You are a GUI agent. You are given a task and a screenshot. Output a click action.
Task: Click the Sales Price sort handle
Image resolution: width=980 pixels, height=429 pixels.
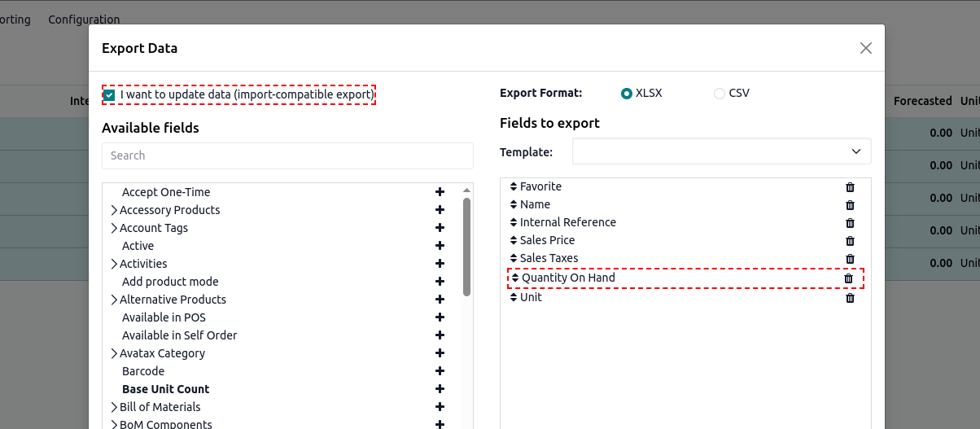514,240
